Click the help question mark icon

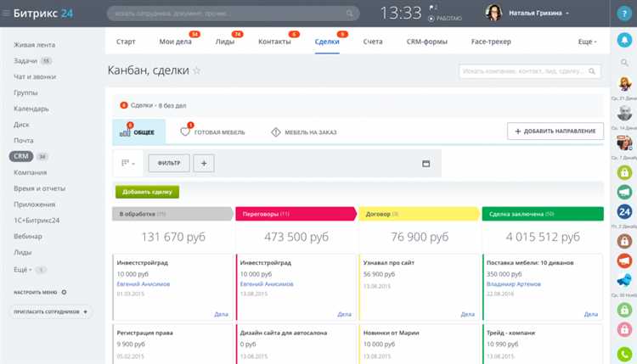[x=624, y=14]
